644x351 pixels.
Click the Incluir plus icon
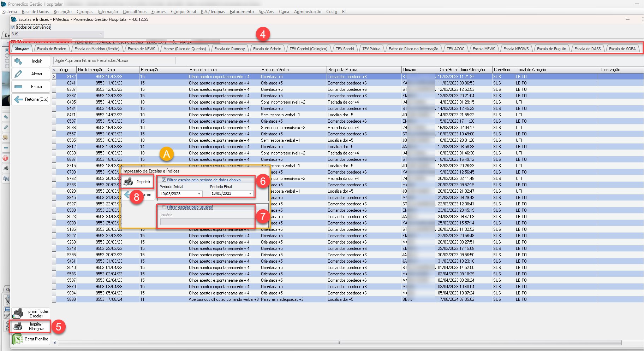[18, 61]
